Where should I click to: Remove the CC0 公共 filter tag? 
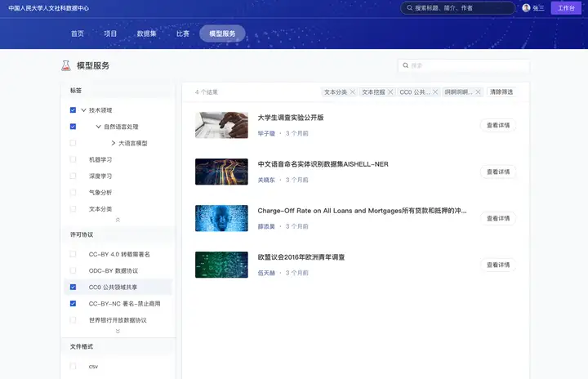tap(435, 92)
